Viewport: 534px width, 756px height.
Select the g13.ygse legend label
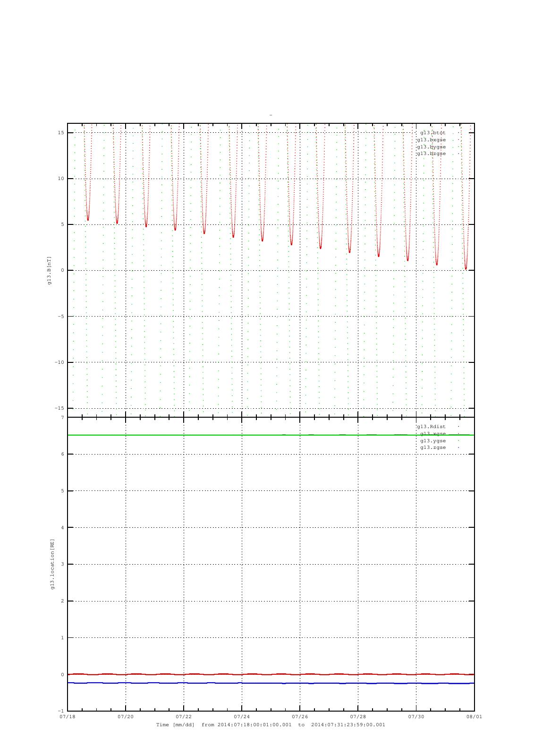[433, 441]
